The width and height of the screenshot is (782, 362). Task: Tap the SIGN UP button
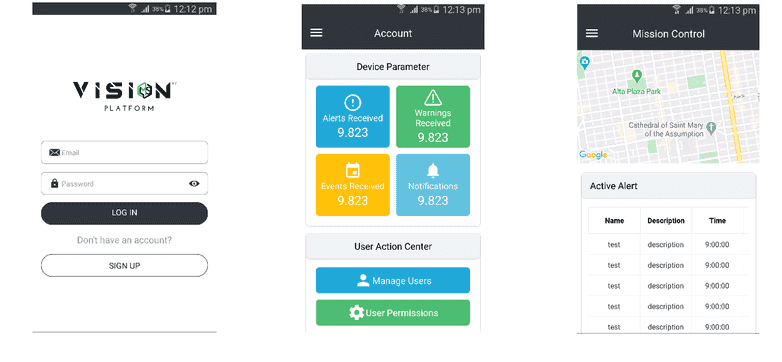(x=124, y=266)
